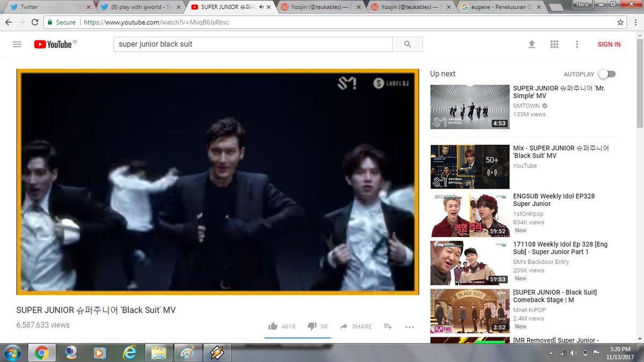The image size is (644, 362).
Task: Click the network signal tray icon
Action: pos(562,353)
